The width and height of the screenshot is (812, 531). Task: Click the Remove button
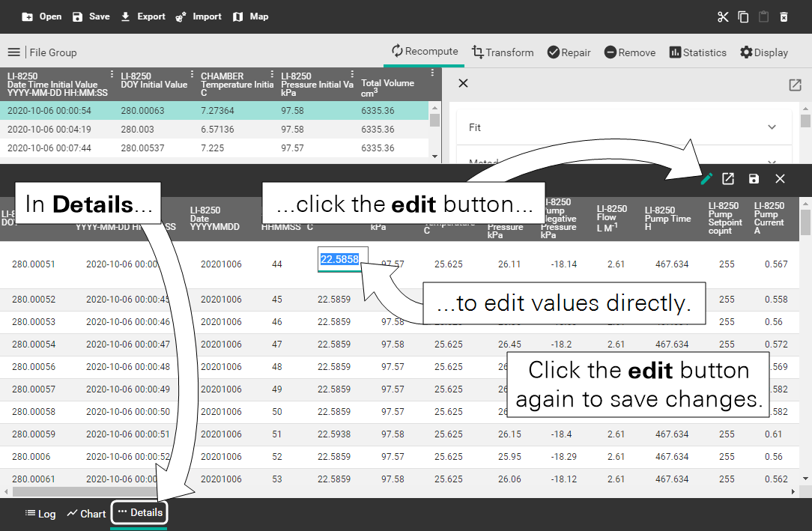click(x=629, y=52)
